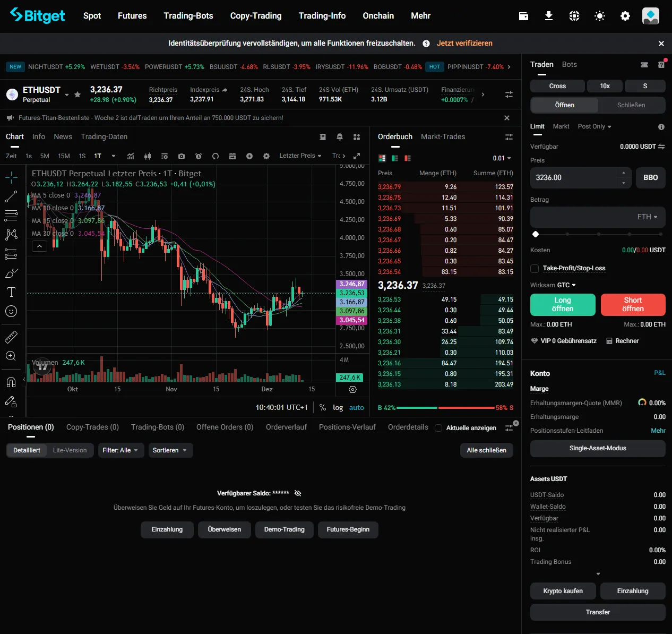Select the trend line drawing tool
The height and width of the screenshot is (634, 672).
coord(11,196)
